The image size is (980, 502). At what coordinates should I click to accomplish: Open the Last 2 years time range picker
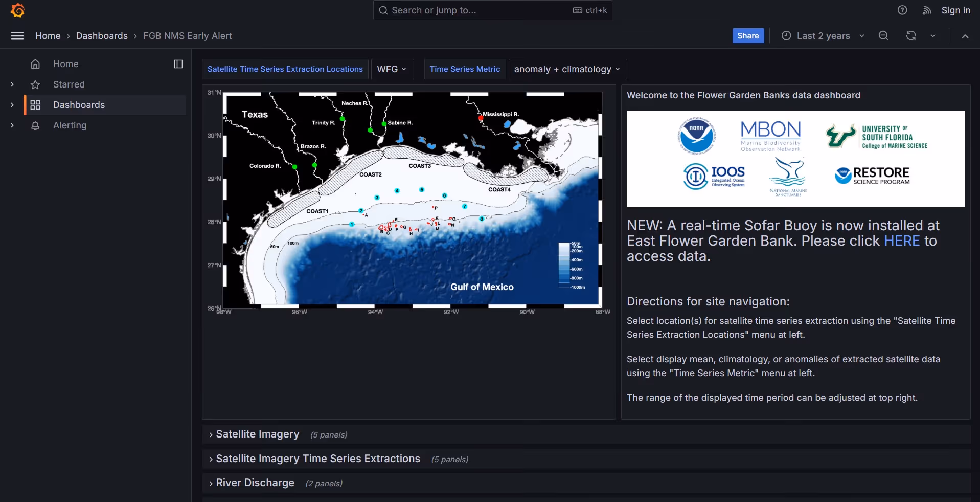click(823, 36)
